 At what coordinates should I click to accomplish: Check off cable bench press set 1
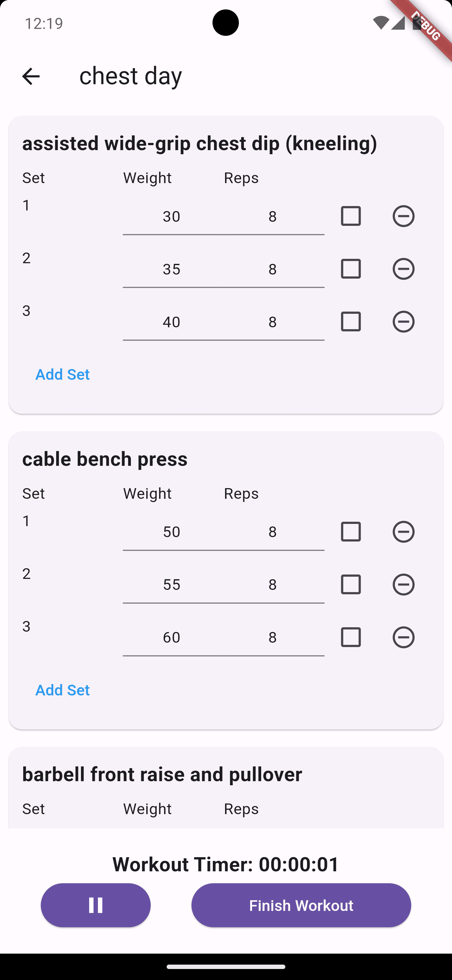coord(351,531)
